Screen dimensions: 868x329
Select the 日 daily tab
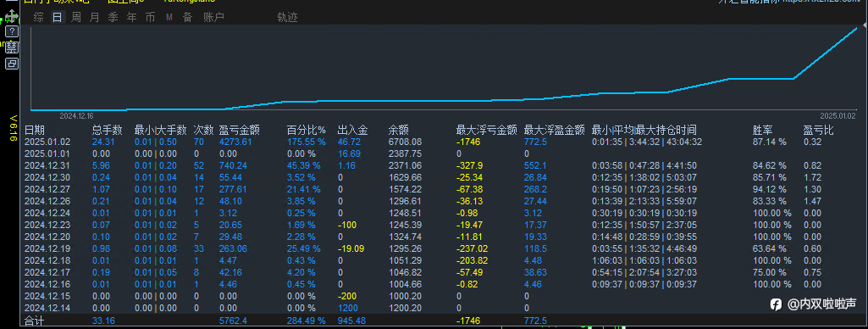[x=57, y=17]
